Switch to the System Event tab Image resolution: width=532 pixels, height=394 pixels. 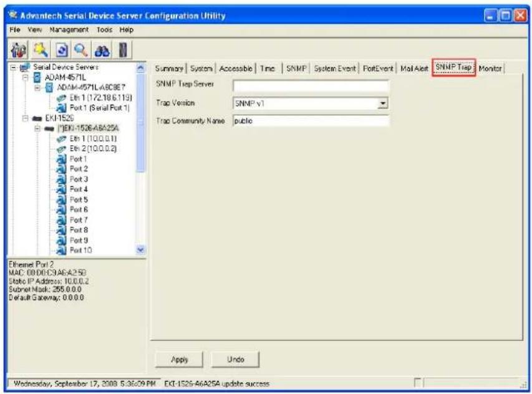pos(335,69)
